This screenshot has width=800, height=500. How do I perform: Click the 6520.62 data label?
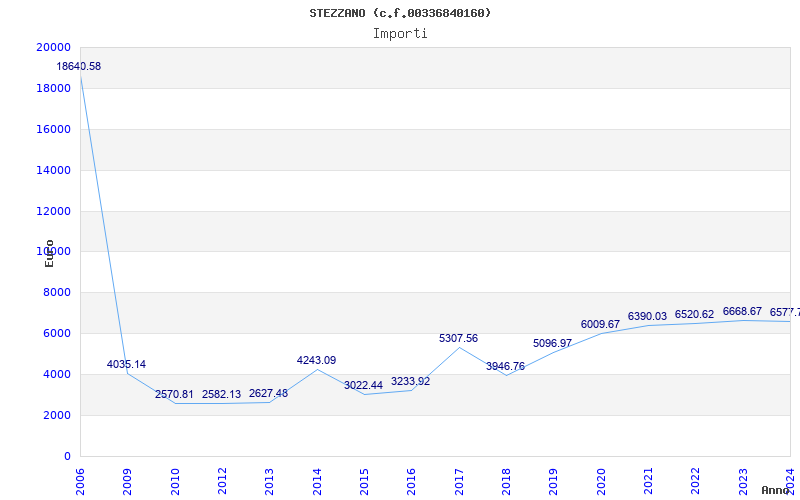click(694, 314)
